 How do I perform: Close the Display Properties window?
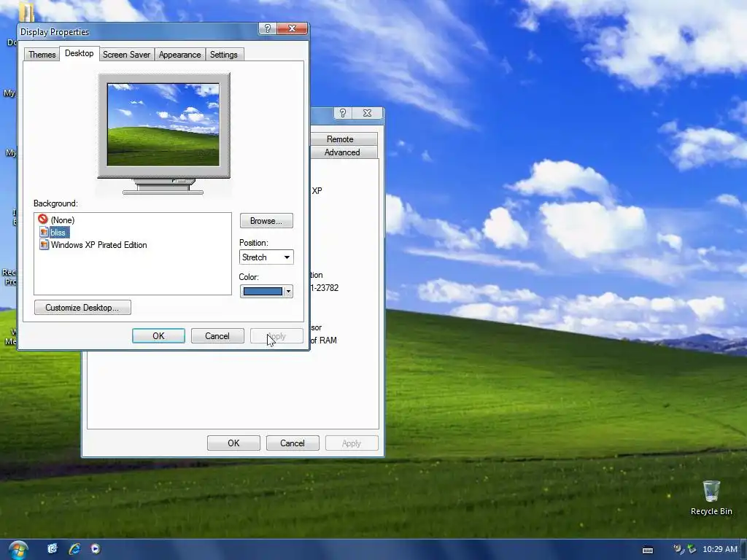tap(292, 28)
